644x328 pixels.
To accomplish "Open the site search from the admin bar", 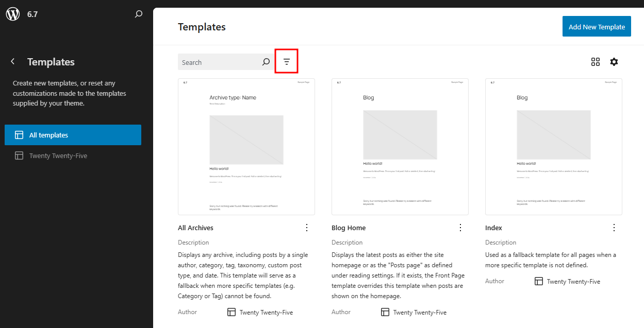I will [138, 14].
